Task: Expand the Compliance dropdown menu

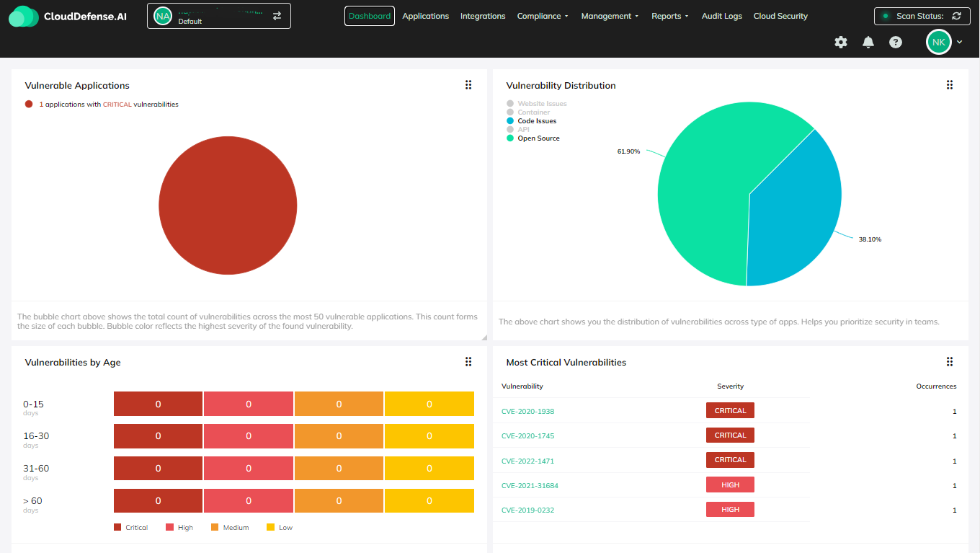Action: click(543, 16)
